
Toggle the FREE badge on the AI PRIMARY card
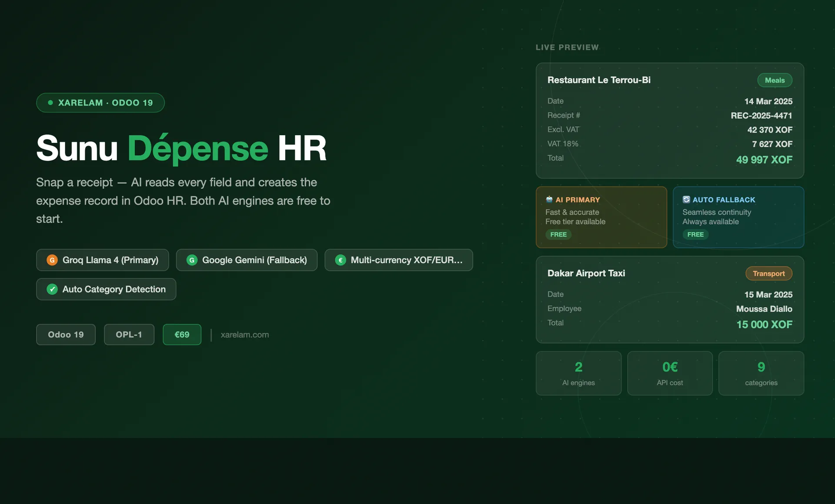(x=558, y=234)
